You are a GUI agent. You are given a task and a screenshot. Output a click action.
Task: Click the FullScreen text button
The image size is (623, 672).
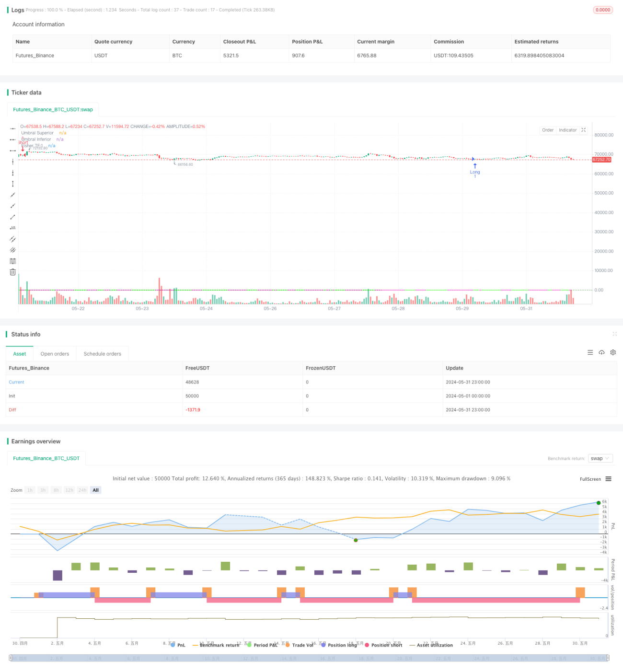coord(590,479)
